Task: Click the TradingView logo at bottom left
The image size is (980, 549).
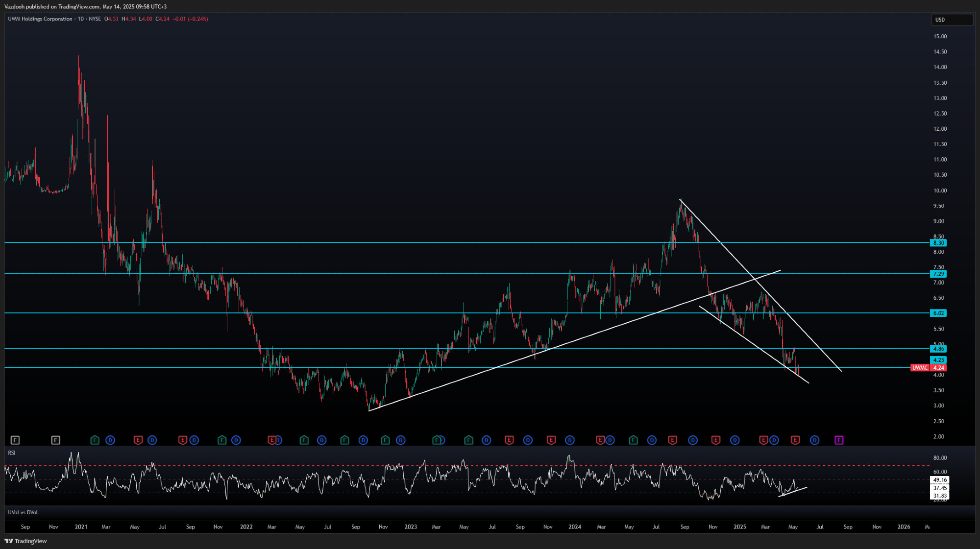Action: (x=25, y=541)
